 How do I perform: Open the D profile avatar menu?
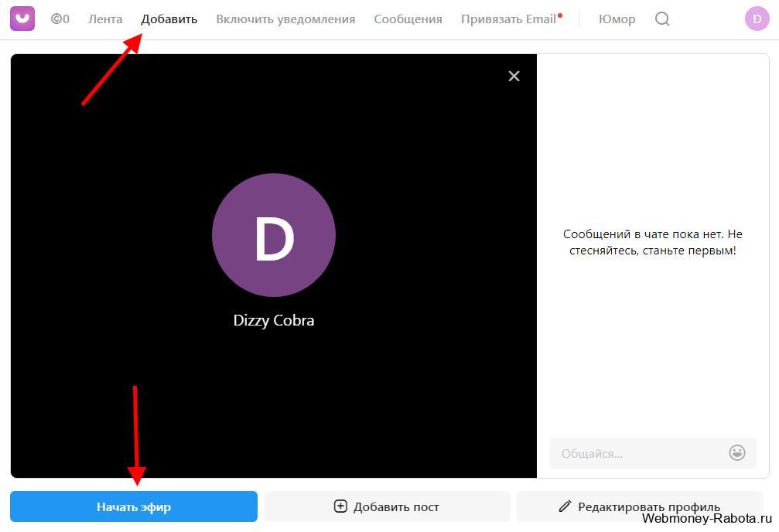(x=757, y=19)
